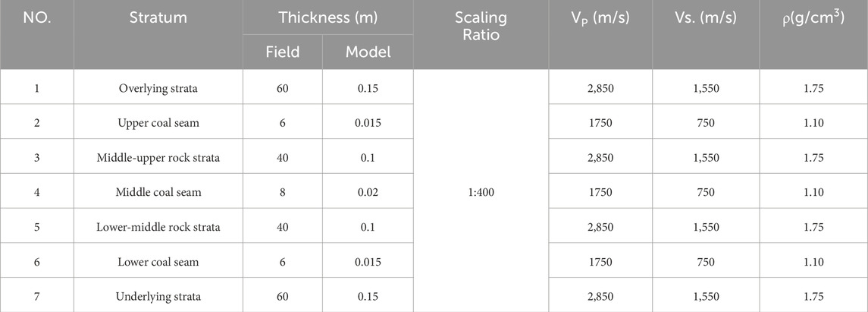Click the Model sub-header

pyautogui.click(x=368, y=52)
